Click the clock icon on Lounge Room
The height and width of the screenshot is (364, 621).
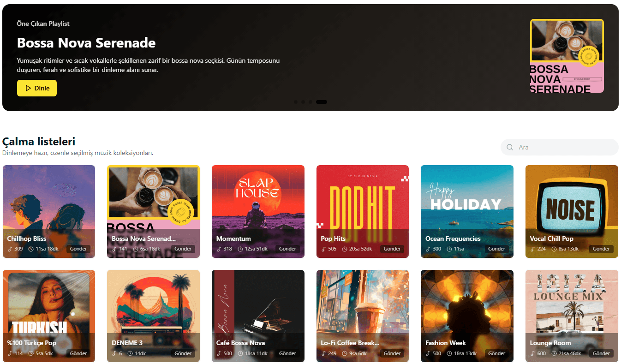554,354
